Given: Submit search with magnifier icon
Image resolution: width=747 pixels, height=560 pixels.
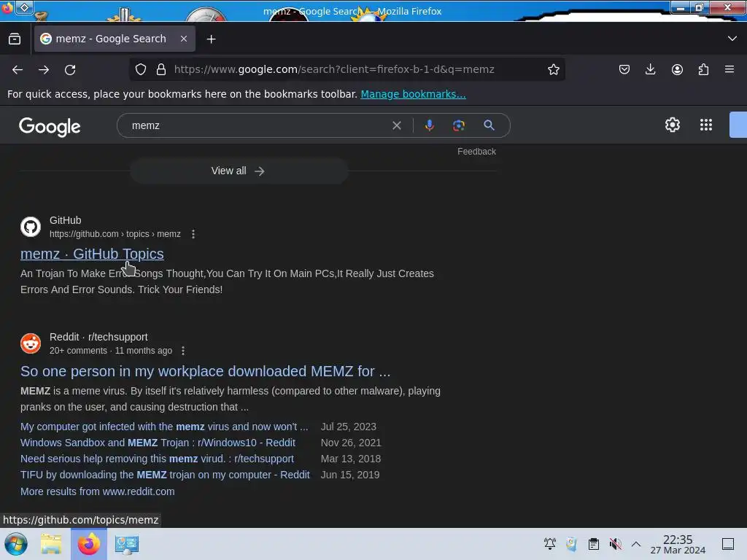Looking at the screenshot, I should tap(489, 125).
